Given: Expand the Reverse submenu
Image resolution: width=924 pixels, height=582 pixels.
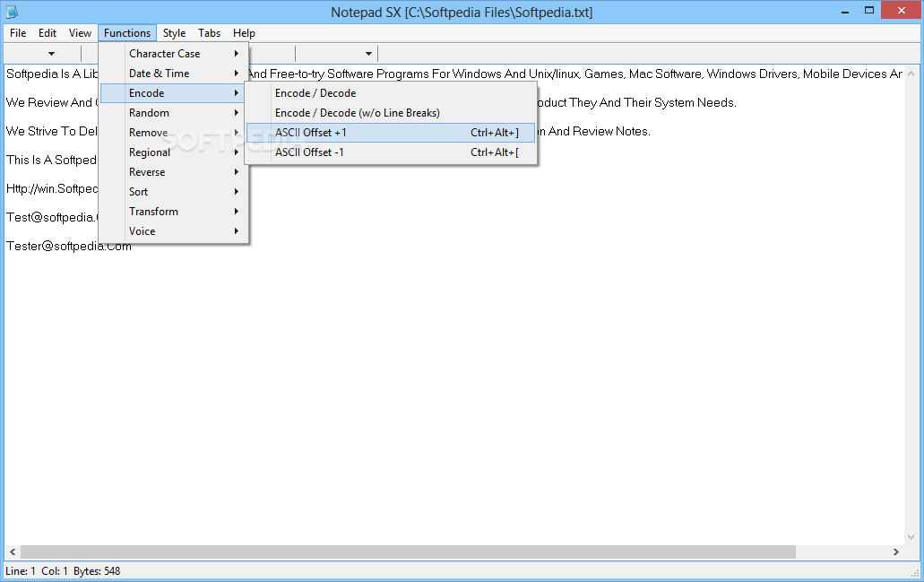Looking at the screenshot, I should click(x=174, y=172).
